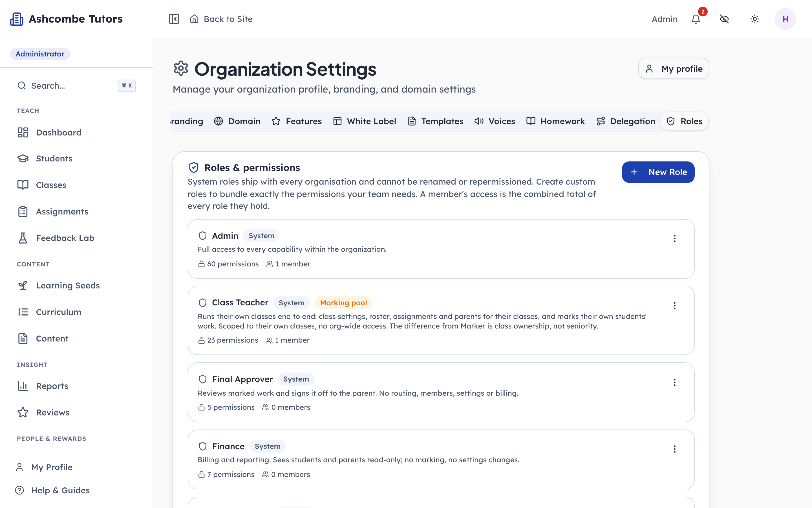Click the Reviews star icon
812x508 pixels.
23,413
